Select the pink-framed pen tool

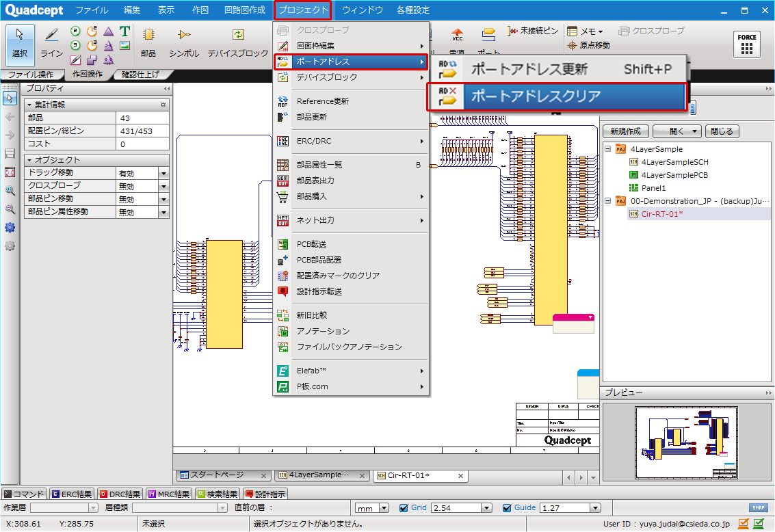point(75,59)
